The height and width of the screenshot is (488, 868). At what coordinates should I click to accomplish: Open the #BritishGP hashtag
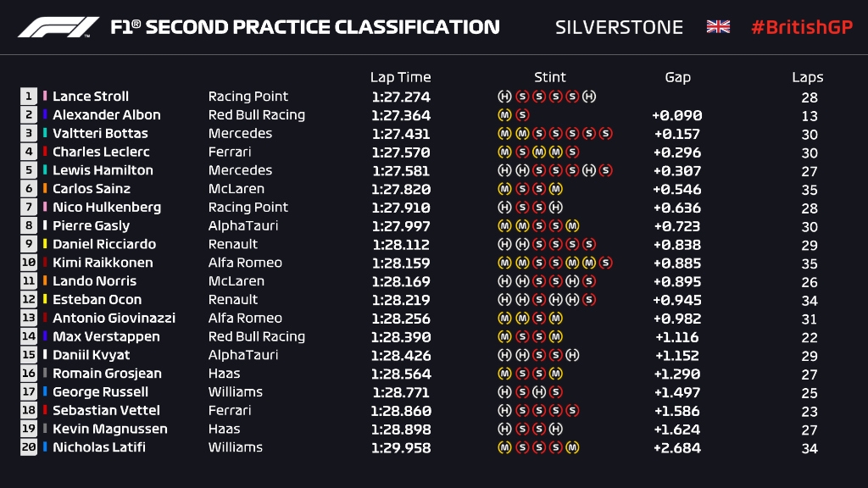coord(802,27)
